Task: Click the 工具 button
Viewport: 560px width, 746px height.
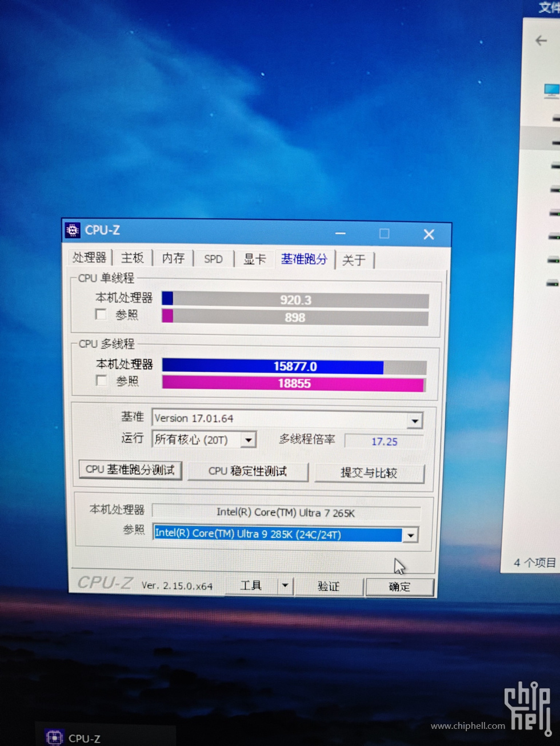Action: tap(251, 585)
